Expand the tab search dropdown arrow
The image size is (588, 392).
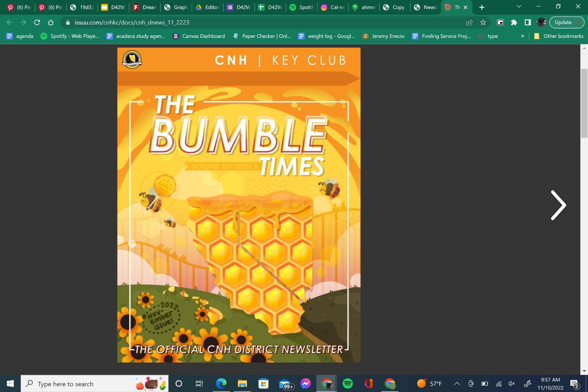pyautogui.click(x=519, y=7)
